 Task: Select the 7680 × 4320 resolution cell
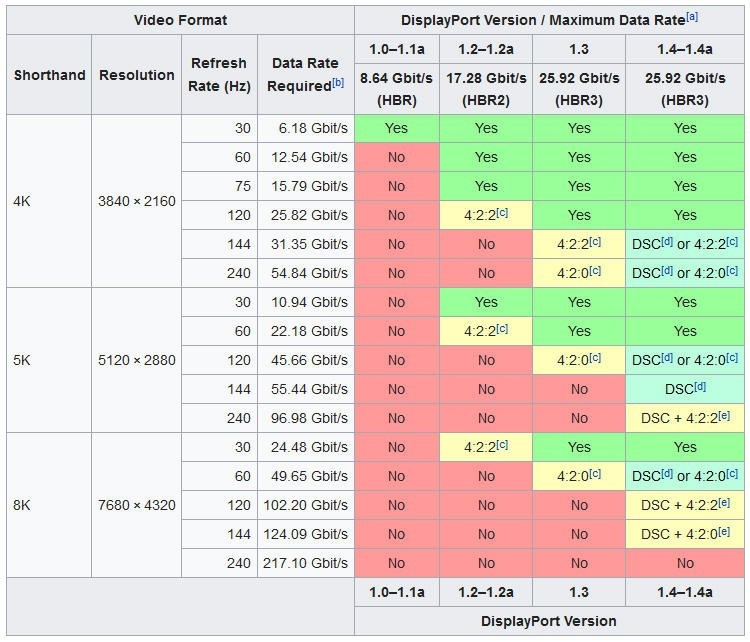(136, 505)
